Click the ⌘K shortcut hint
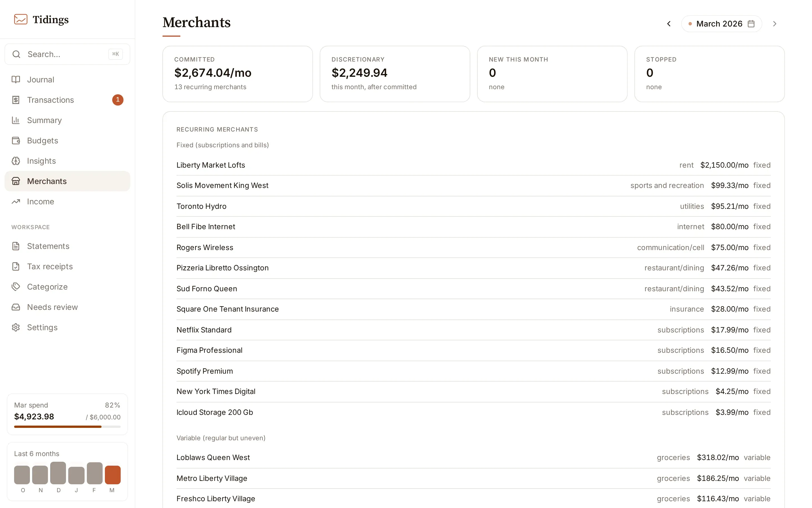This screenshot has height=508, width=812. click(x=115, y=54)
